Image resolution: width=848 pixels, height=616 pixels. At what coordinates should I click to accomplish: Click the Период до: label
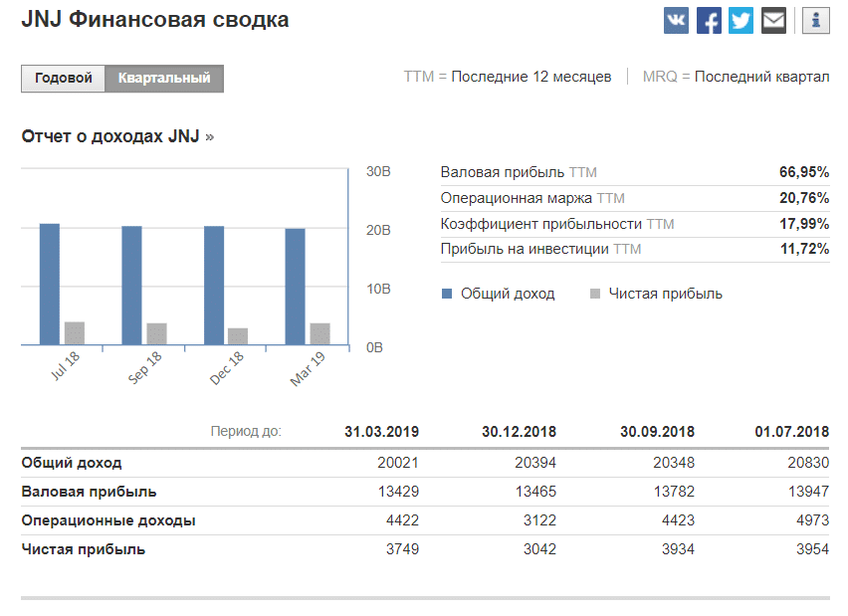coord(246,432)
